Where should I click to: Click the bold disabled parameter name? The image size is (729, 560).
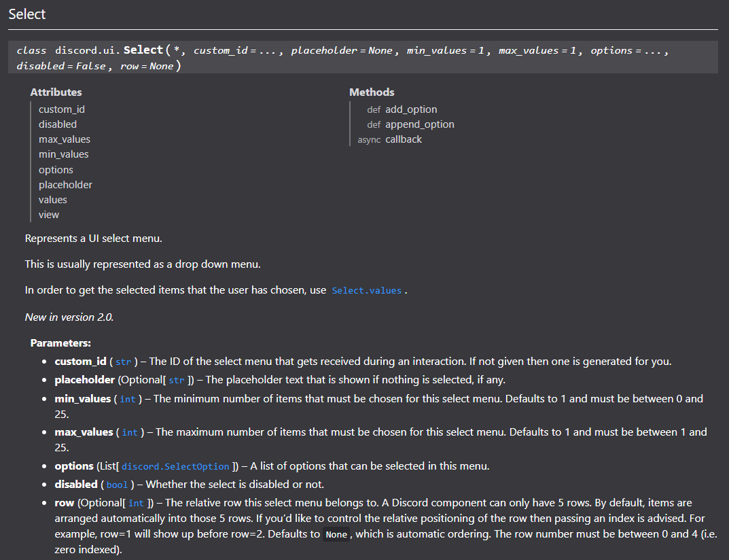point(76,484)
